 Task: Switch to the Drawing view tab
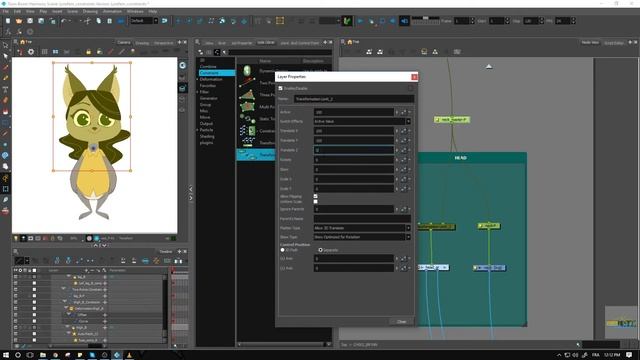click(142, 43)
